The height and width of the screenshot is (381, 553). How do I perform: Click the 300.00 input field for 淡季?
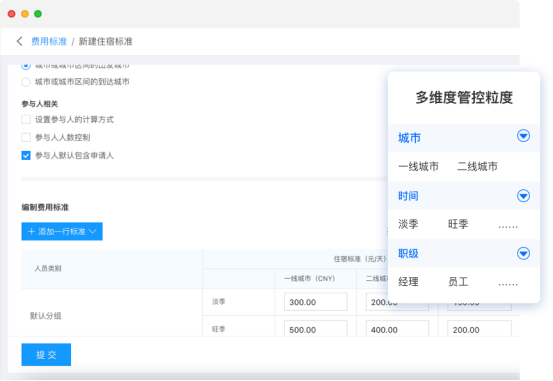click(x=316, y=302)
